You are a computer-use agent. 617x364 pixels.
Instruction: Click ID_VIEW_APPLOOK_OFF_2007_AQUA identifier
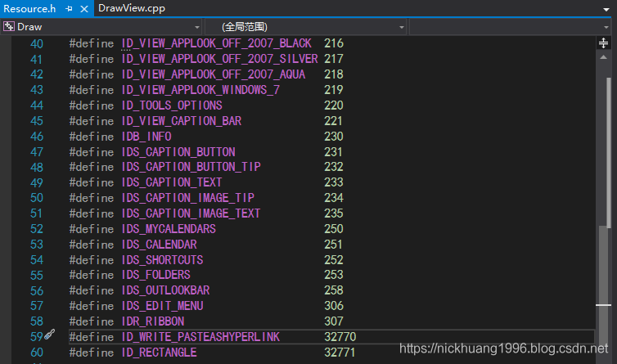coord(213,74)
